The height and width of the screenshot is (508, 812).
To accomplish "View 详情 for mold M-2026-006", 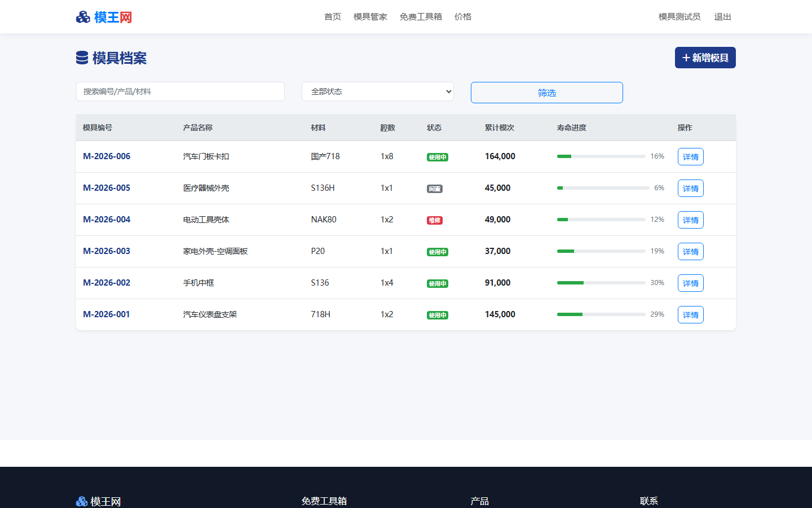I will [691, 157].
